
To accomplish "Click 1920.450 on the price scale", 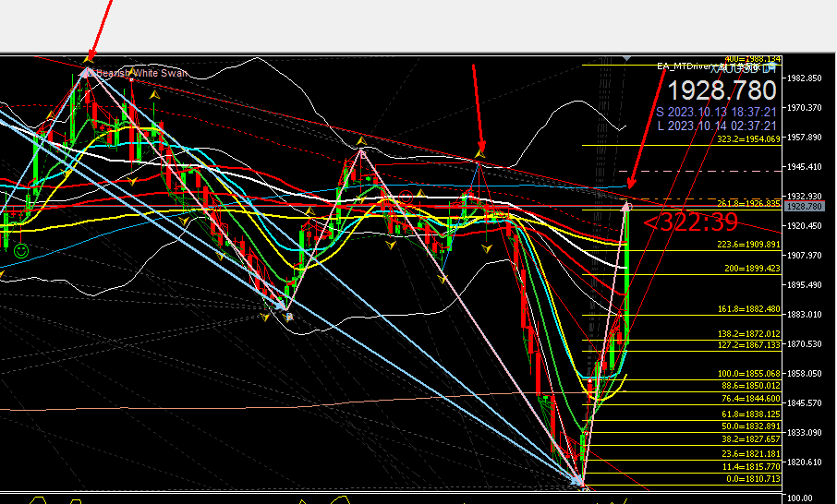I will [805, 225].
